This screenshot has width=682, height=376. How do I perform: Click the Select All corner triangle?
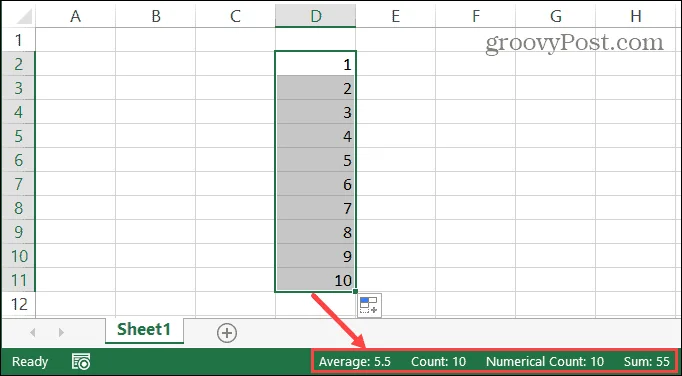pyautogui.click(x=23, y=17)
